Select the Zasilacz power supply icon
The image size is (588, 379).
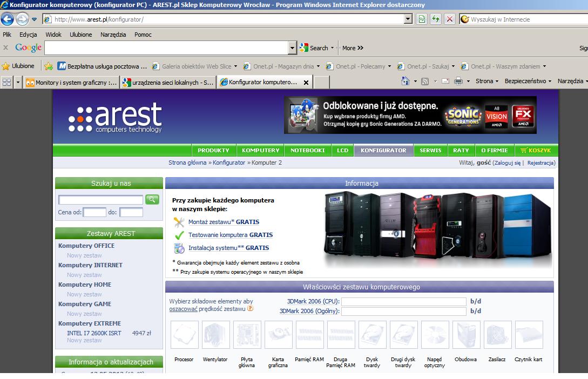tap(497, 335)
